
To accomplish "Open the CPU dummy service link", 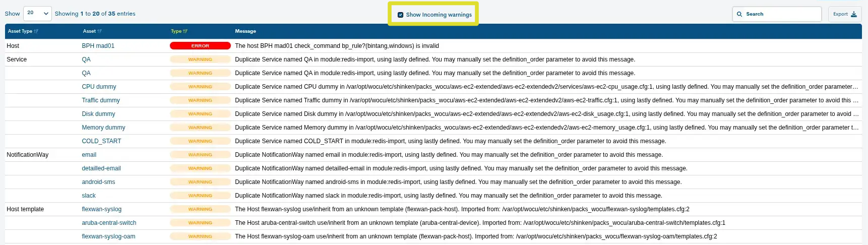I will point(99,87).
